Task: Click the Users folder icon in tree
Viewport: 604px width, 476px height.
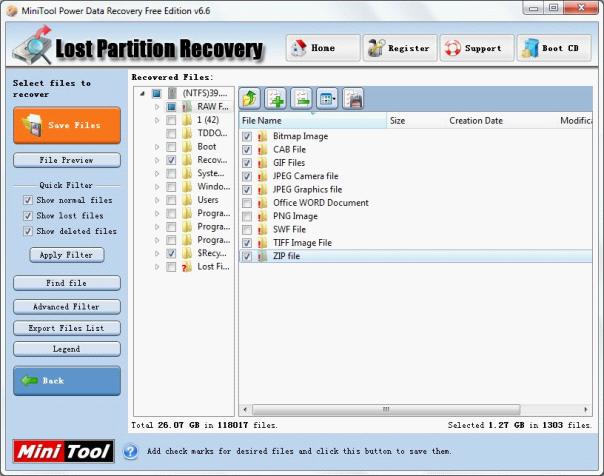Action: [x=187, y=200]
